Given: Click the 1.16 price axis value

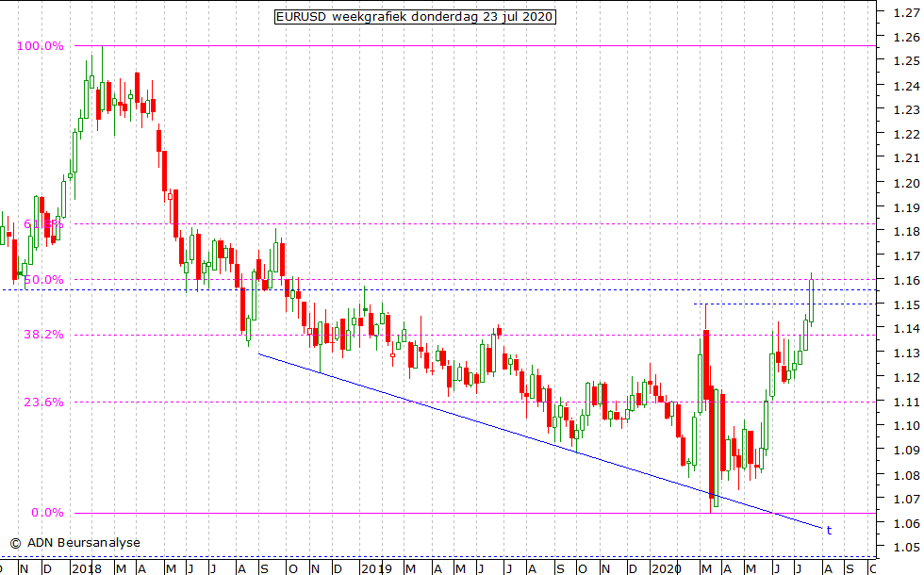Looking at the screenshot, I should pos(906,281).
